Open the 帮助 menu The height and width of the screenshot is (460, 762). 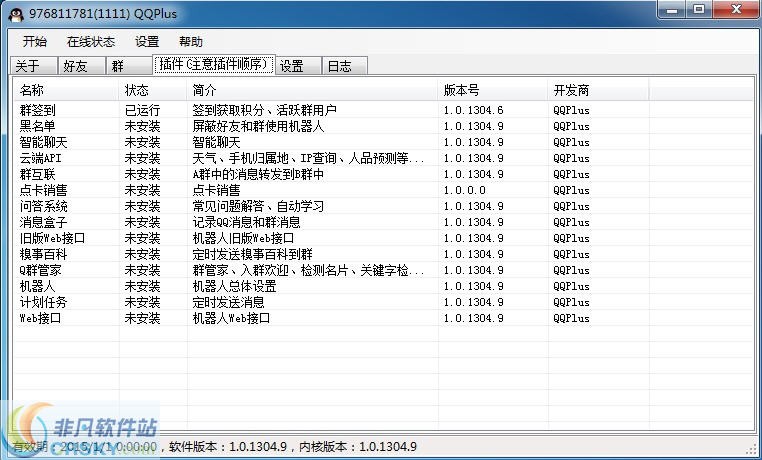[x=190, y=42]
